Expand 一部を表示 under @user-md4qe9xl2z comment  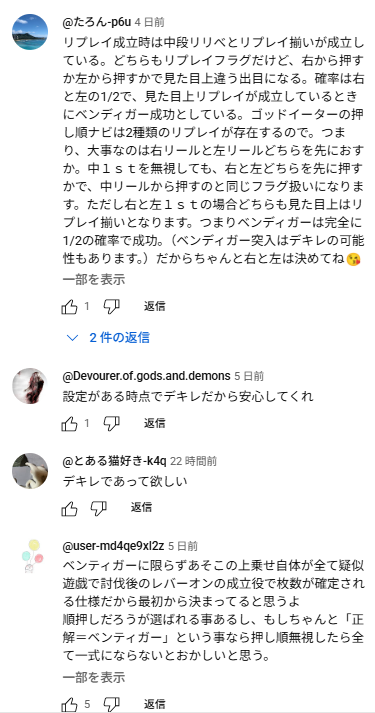[x=94, y=677]
